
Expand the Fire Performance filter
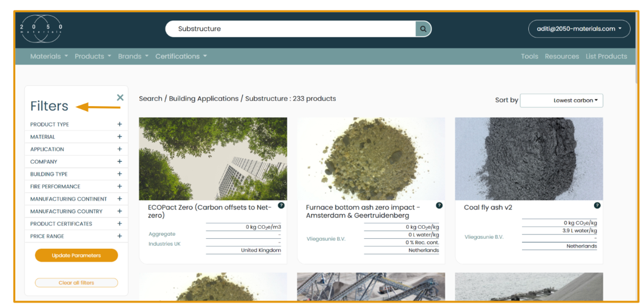point(119,186)
